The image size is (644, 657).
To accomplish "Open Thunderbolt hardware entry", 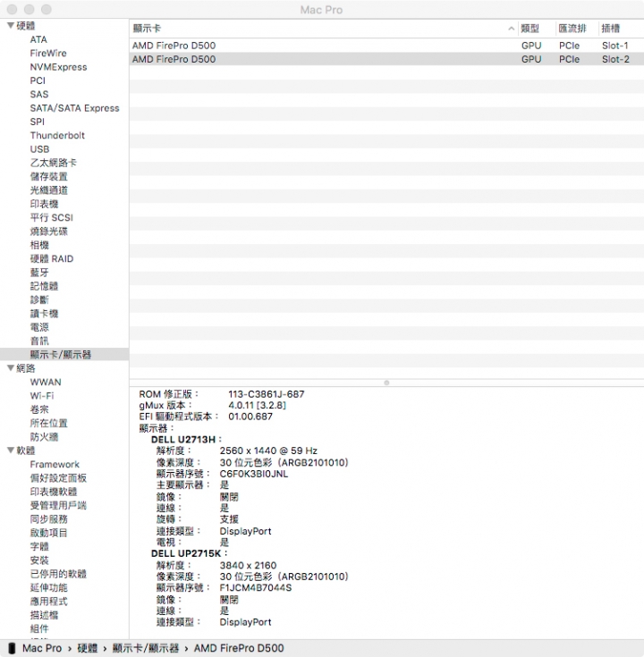I will click(x=57, y=135).
